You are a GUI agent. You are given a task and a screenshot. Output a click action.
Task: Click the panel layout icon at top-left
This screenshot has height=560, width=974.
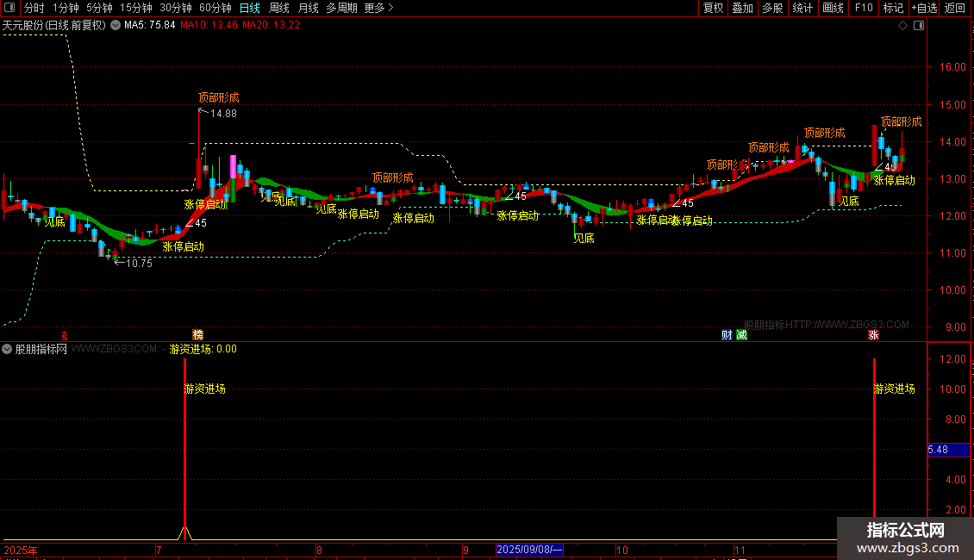tap(9, 8)
